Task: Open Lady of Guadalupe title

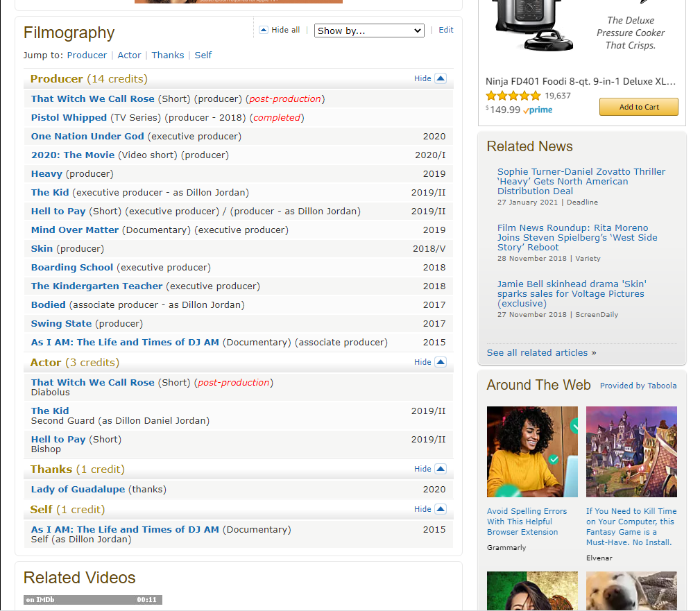Action: coord(78,489)
